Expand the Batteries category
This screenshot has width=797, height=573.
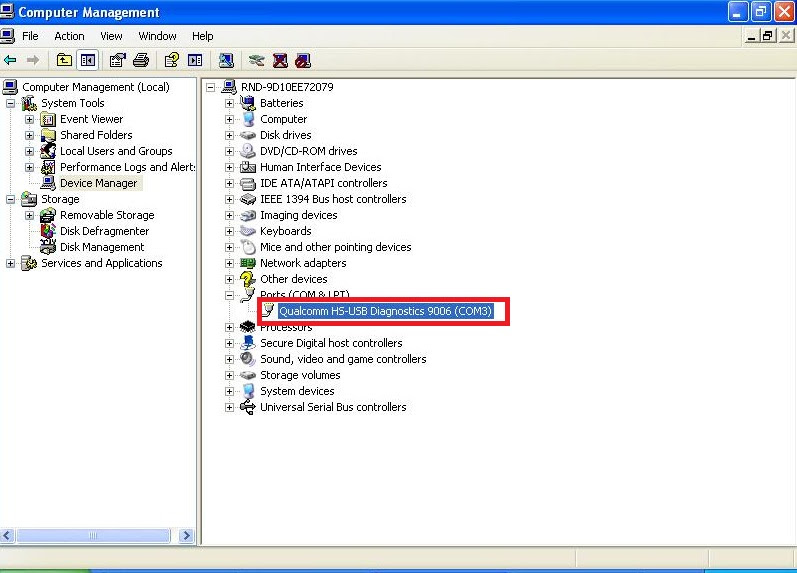(229, 104)
